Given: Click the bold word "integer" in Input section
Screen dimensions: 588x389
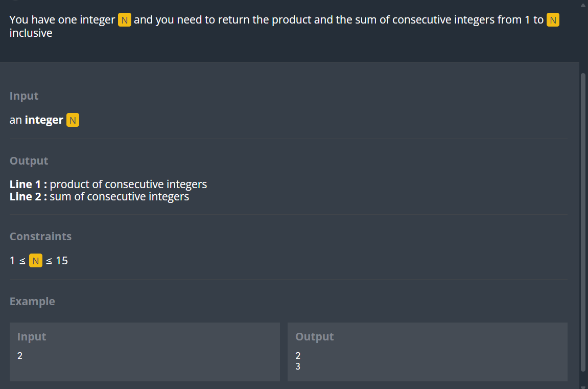Looking at the screenshot, I should 44,120.
